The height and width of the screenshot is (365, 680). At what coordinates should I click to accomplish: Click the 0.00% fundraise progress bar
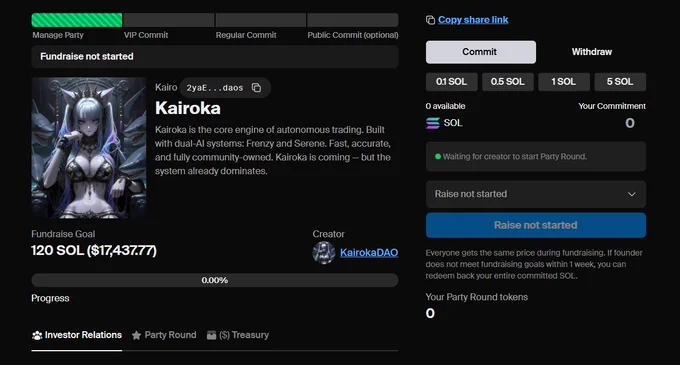click(x=215, y=280)
